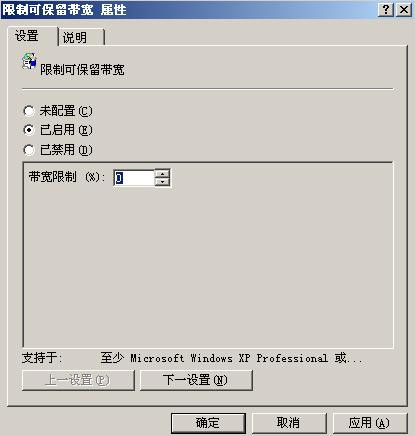Click the 带宽限制 percentage input field
The image size is (415, 436).
(x=134, y=178)
